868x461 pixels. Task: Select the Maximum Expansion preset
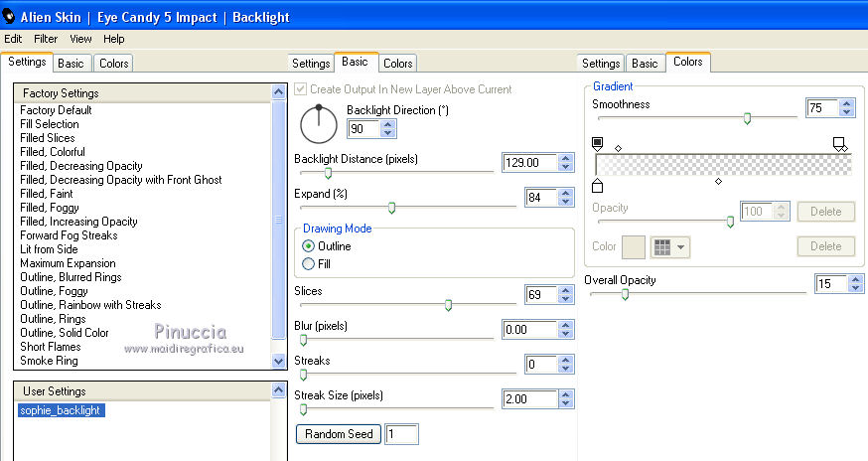[69, 262]
